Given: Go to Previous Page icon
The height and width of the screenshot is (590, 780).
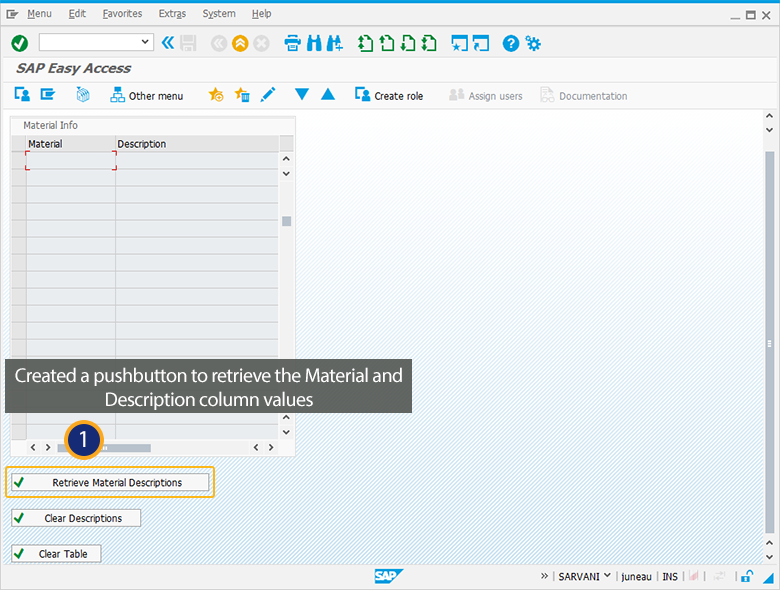Looking at the screenshot, I should (387, 43).
